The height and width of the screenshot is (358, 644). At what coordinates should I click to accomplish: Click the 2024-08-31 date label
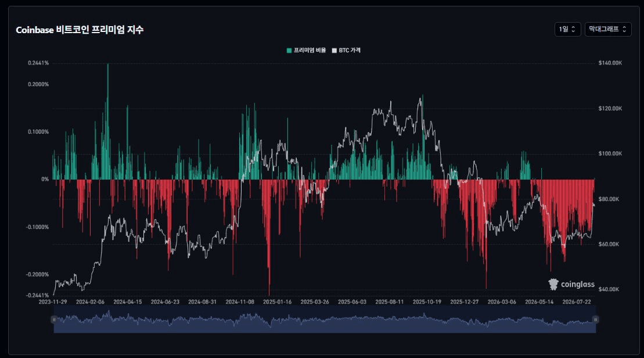(202, 302)
